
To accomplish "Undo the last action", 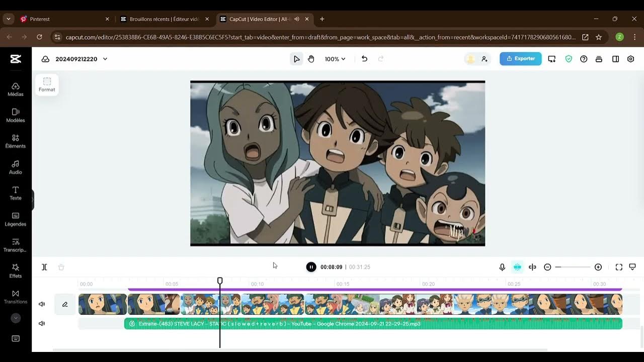I will click(364, 59).
